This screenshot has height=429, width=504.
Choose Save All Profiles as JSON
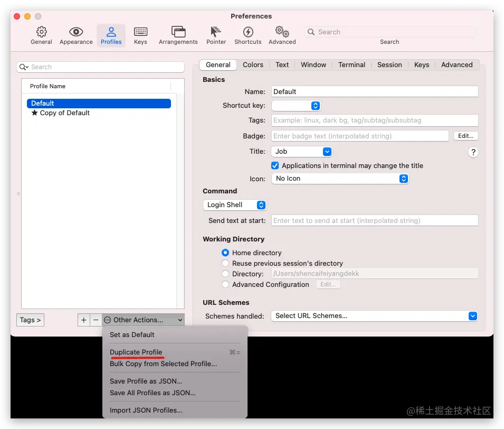(175, 393)
